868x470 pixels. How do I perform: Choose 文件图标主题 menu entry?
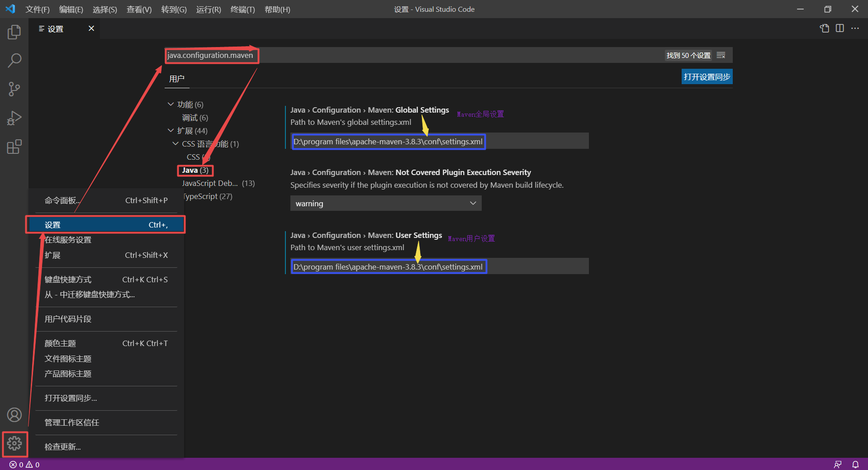click(106, 359)
